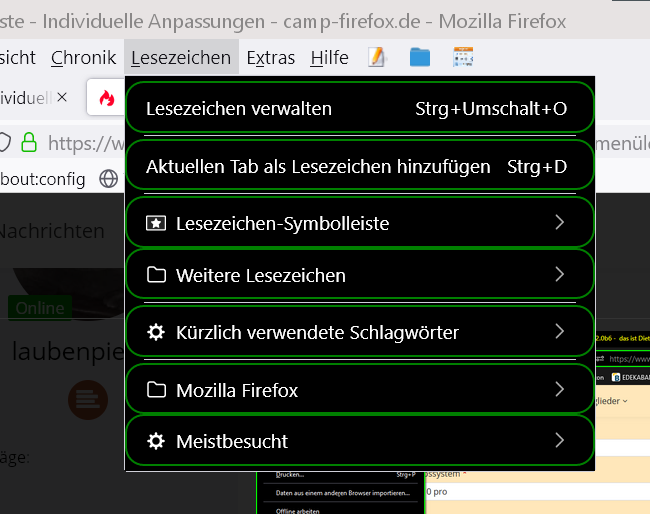Open the Weitere Lesezeichen folder
This screenshot has height=514, width=650.
pyautogui.click(x=360, y=274)
